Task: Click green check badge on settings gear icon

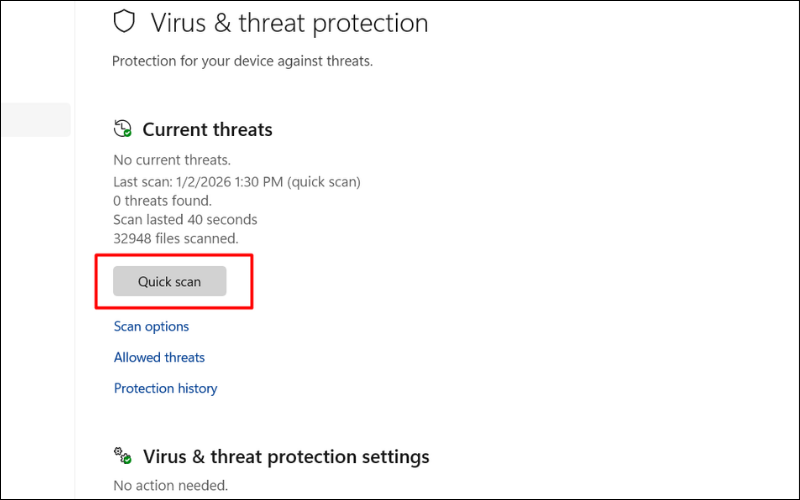Action: tap(127, 460)
